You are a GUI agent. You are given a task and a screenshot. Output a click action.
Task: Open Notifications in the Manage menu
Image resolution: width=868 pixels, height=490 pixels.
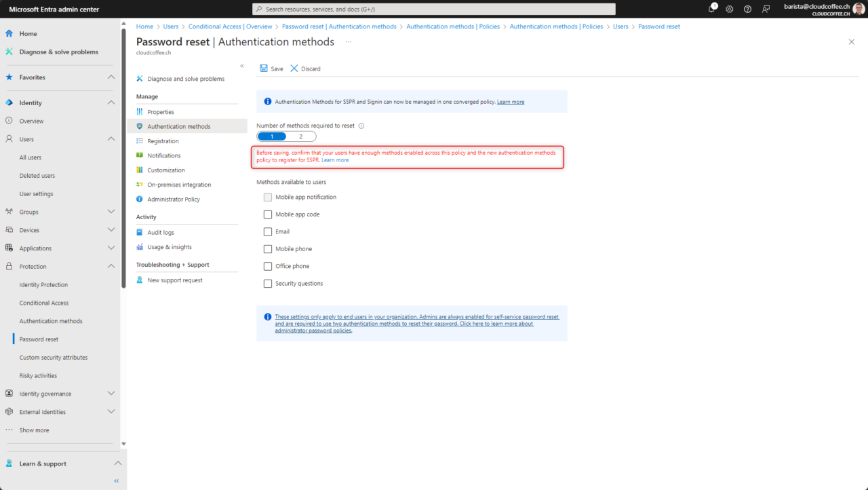pos(165,155)
